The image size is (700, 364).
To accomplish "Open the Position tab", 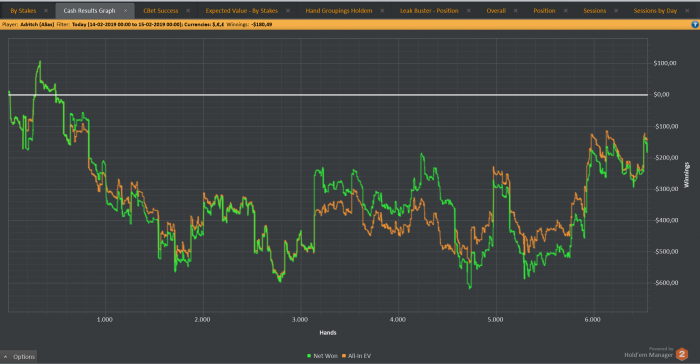I will pyautogui.click(x=544, y=11).
